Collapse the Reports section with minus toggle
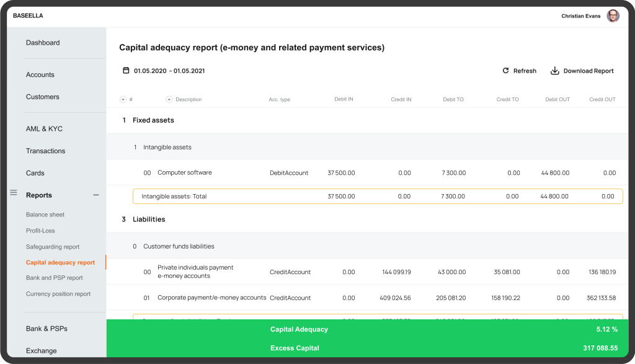 click(x=96, y=195)
